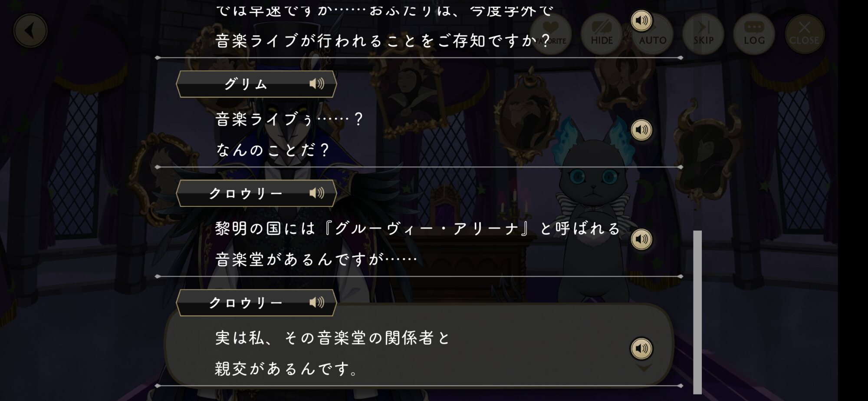
Task: Play voice for 実は私 line
Action: point(641,348)
